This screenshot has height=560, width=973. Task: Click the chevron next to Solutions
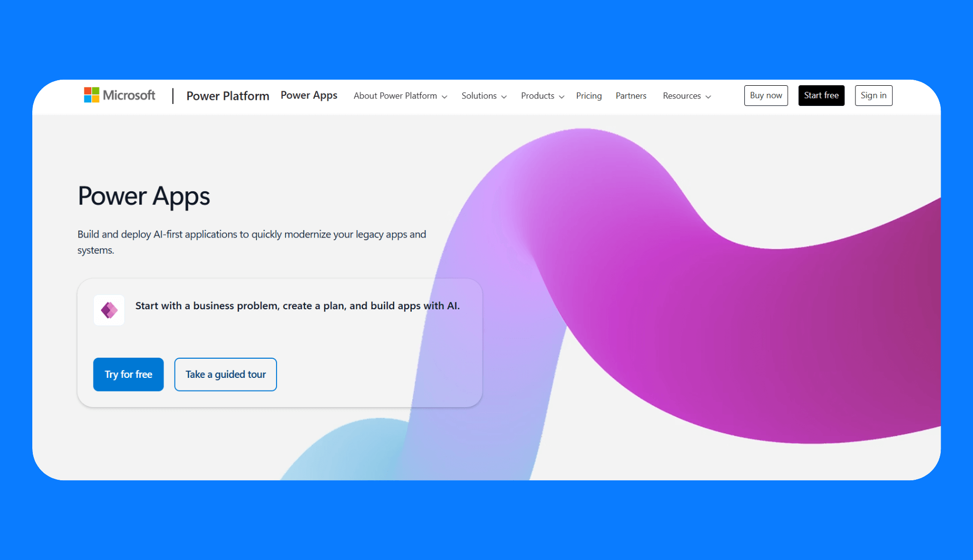click(x=504, y=96)
